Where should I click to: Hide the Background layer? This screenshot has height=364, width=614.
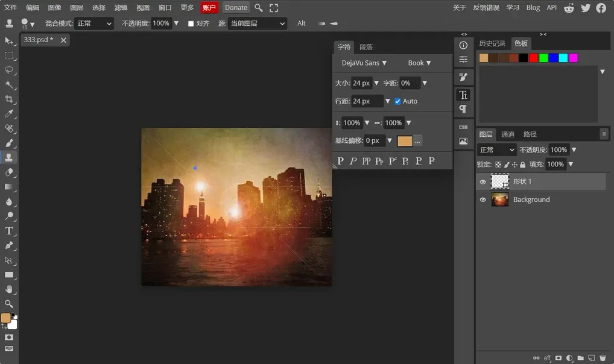pyautogui.click(x=483, y=199)
